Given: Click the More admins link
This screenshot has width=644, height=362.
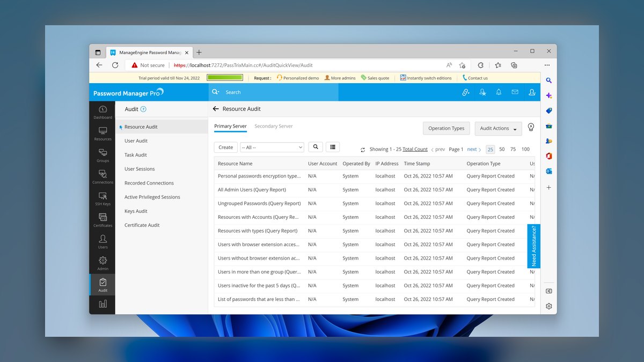Looking at the screenshot, I should coord(340,78).
